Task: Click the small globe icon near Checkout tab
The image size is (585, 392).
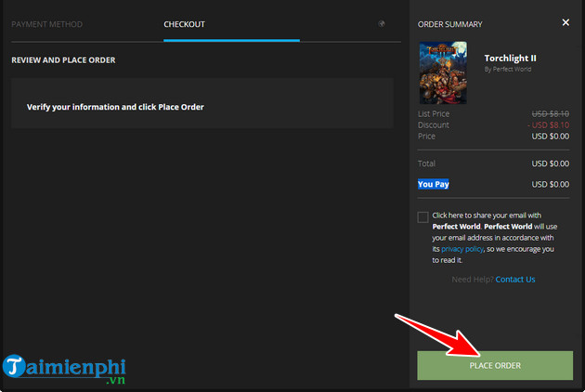Action: [382, 24]
